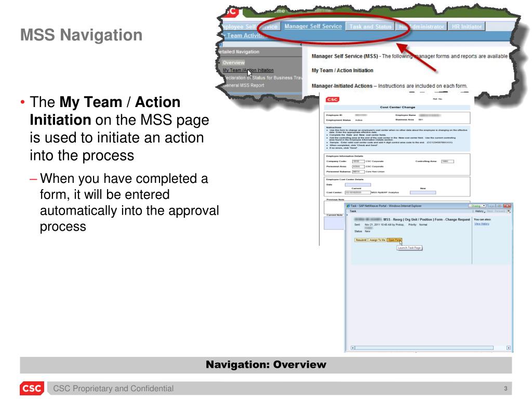Close the Task SAP NetWeaver window
This screenshot has height=399, width=532.
pyautogui.click(x=507, y=206)
